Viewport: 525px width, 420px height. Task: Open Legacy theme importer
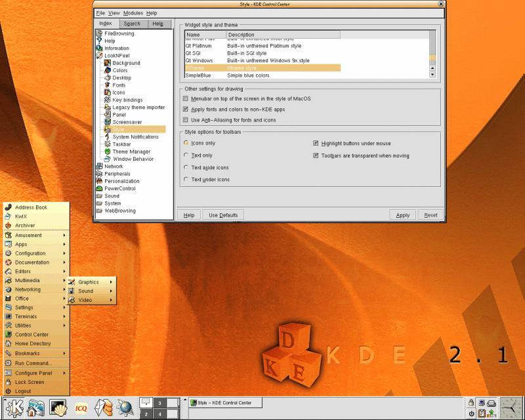(135, 107)
